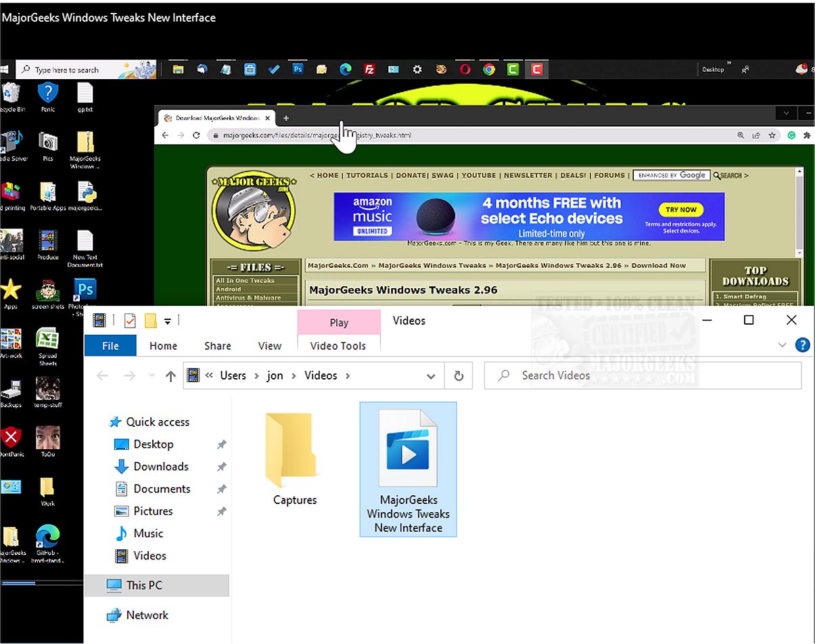Select This PC in navigation pane
The width and height of the screenshot is (815, 644).
pyautogui.click(x=157, y=585)
